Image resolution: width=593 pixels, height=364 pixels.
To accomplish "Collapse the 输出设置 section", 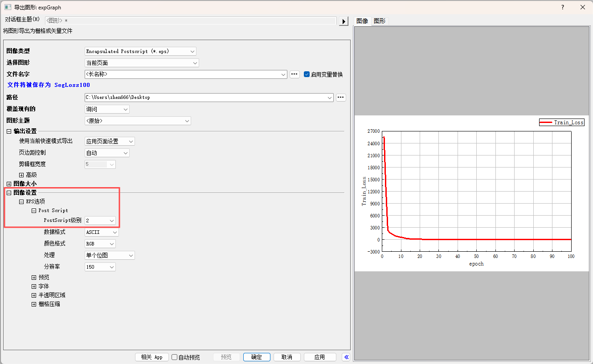I will click(x=9, y=131).
